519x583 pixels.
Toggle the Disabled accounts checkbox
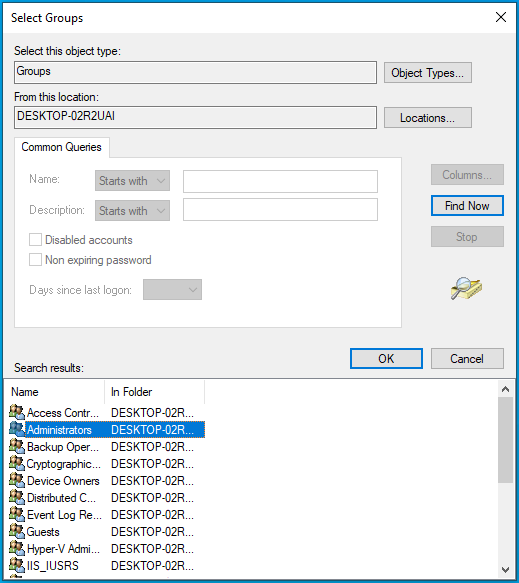click(35, 240)
